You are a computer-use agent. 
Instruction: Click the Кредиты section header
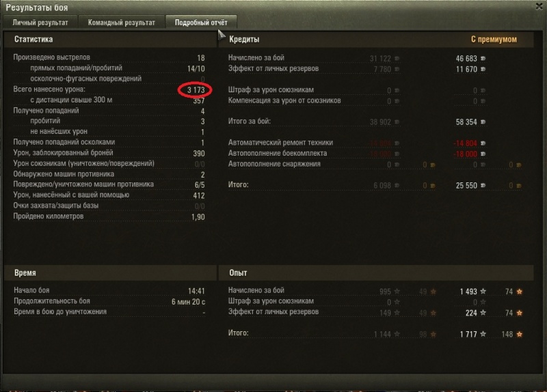tap(244, 39)
